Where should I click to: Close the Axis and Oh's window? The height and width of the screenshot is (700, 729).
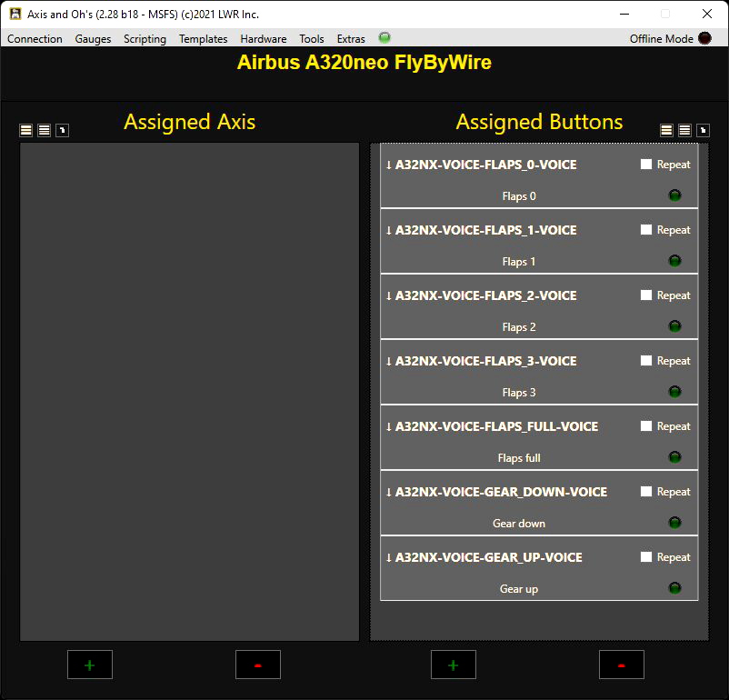[x=706, y=14]
